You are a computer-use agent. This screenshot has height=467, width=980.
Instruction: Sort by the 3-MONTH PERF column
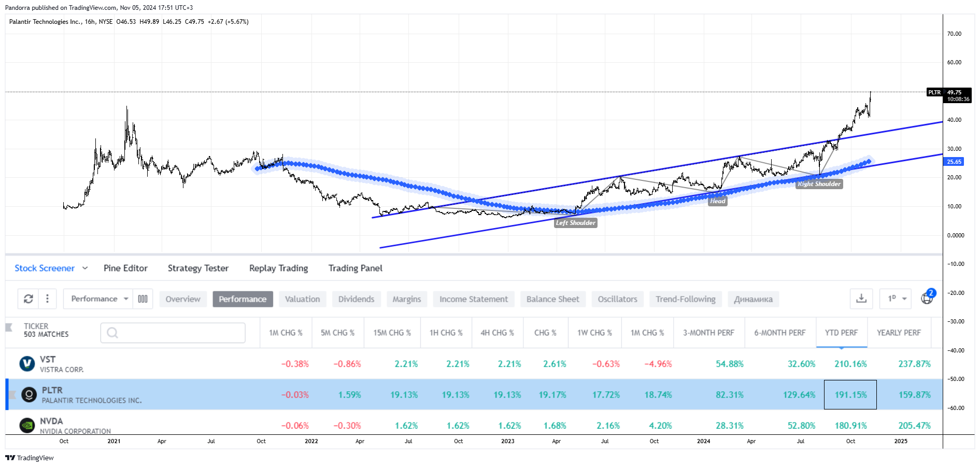coord(709,333)
